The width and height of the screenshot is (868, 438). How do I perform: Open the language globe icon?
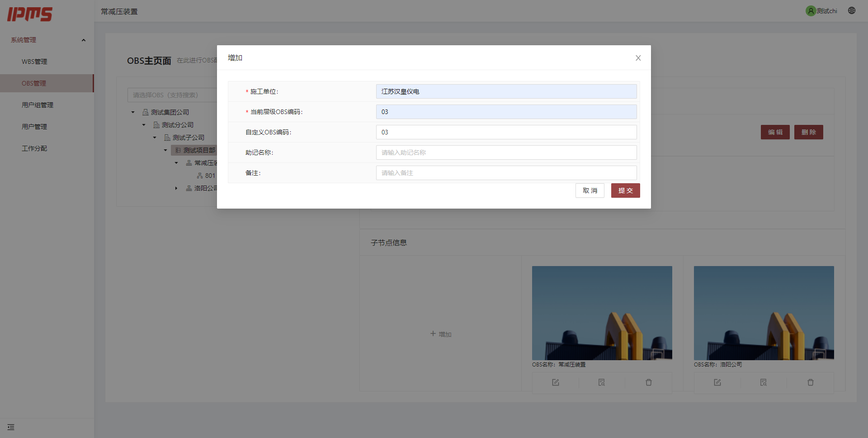(x=852, y=10)
